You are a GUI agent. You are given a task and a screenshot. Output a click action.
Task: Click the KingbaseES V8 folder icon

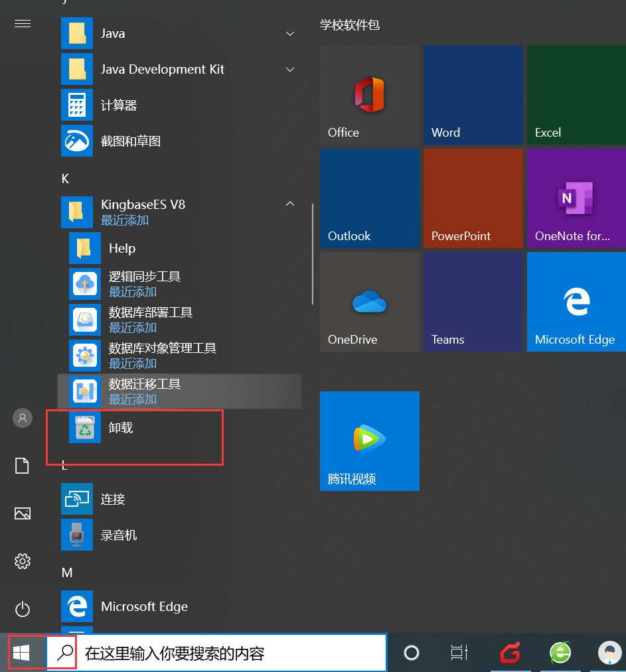click(77, 212)
